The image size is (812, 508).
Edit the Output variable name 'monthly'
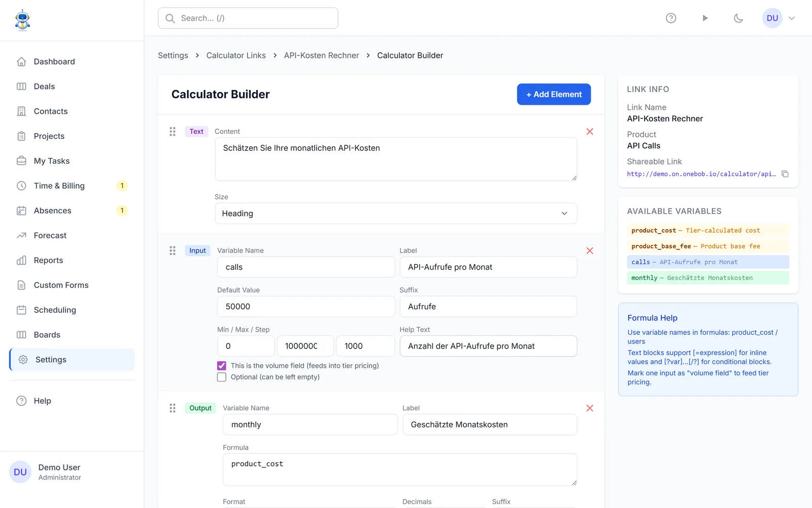coord(310,425)
